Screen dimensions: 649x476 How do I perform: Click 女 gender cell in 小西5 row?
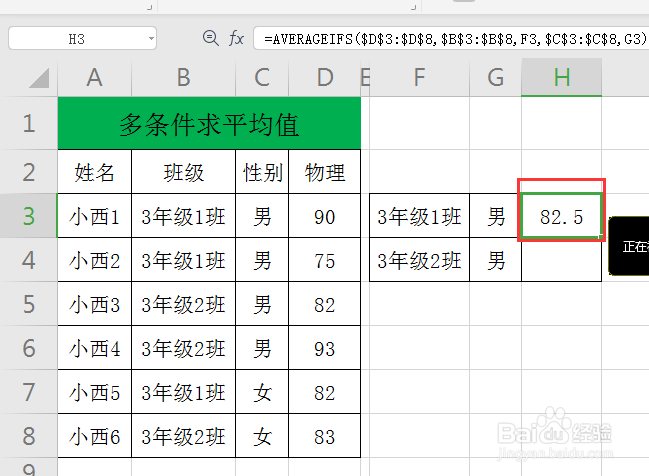coord(262,392)
